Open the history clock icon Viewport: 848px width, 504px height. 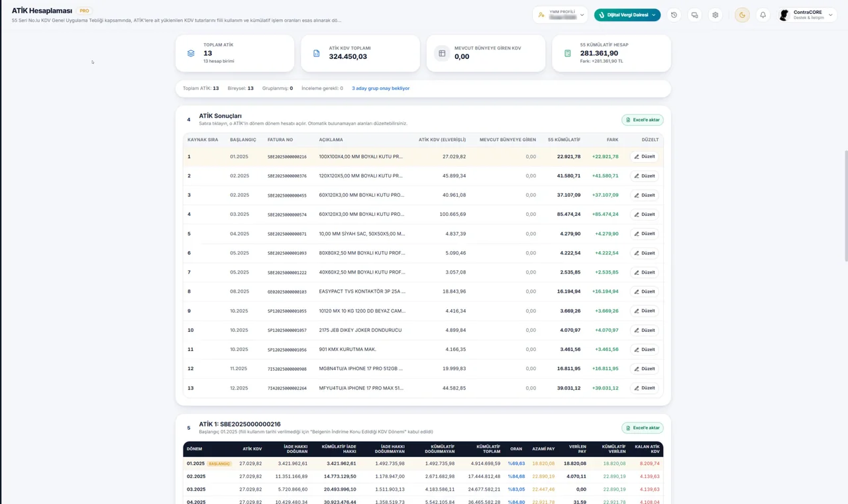674,15
